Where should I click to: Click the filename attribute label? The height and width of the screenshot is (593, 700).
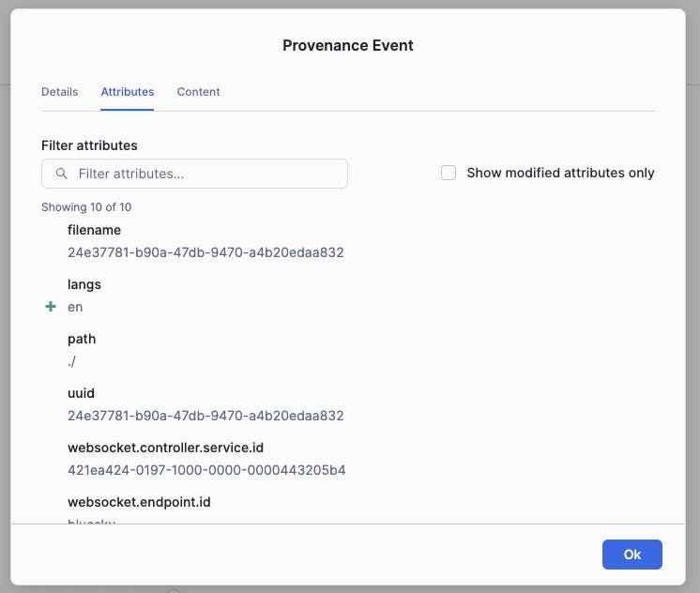pos(94,230)
